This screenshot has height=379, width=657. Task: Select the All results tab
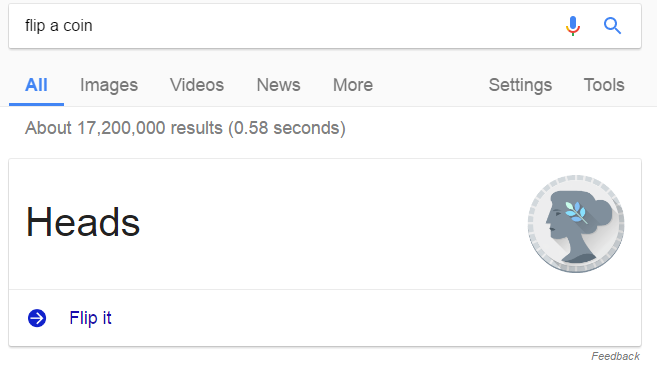pos(36,85)
